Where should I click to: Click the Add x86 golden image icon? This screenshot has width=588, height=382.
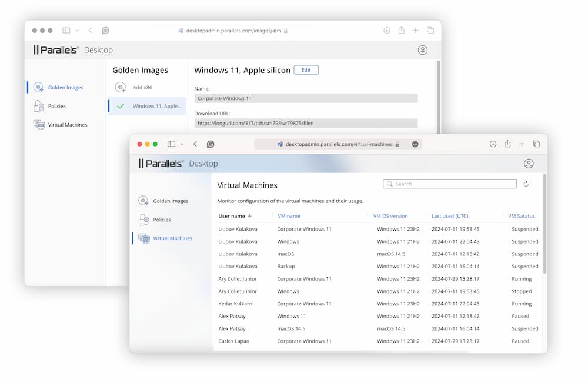coord(121,88)
